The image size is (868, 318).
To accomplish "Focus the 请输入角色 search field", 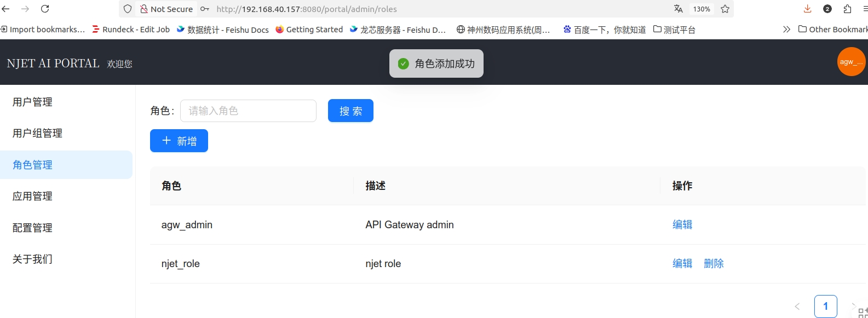I will coord(248,111).
